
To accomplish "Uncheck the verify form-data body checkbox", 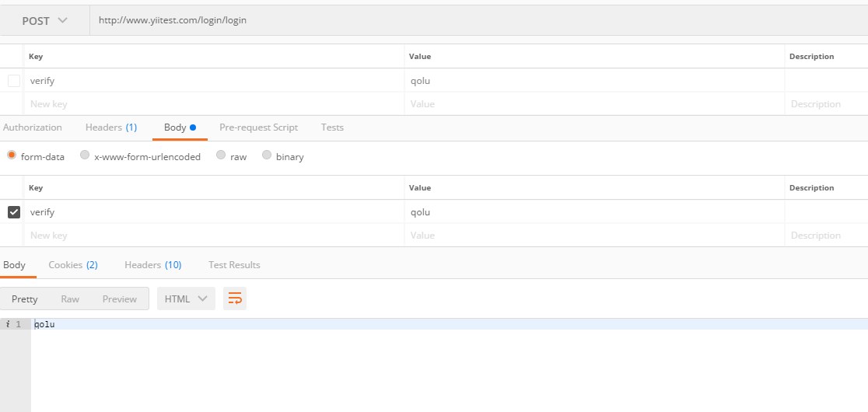I will tap(14, 211).
